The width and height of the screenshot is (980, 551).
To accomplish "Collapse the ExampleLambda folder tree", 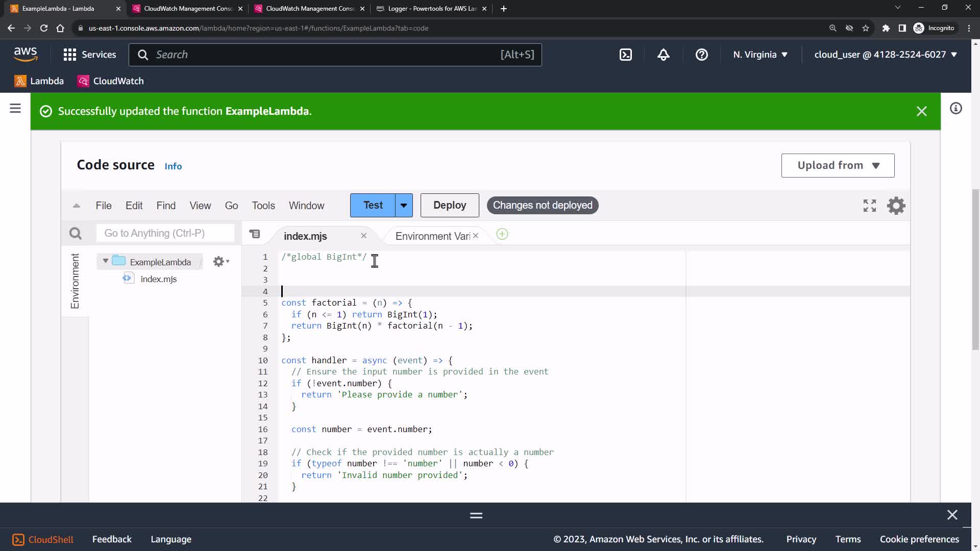I will pyautogui.click(x=106, y=261).
